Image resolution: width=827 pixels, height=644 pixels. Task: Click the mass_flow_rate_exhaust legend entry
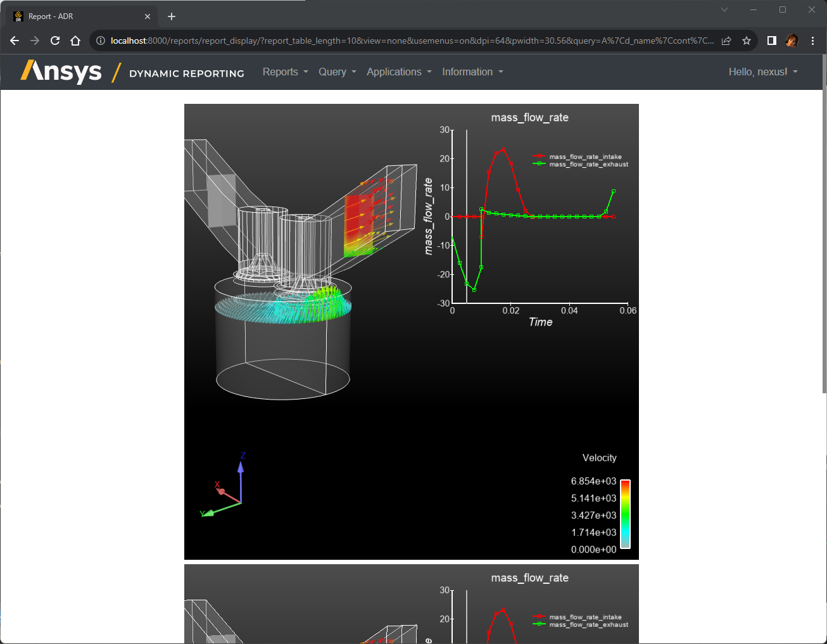[x=581, y=164]
